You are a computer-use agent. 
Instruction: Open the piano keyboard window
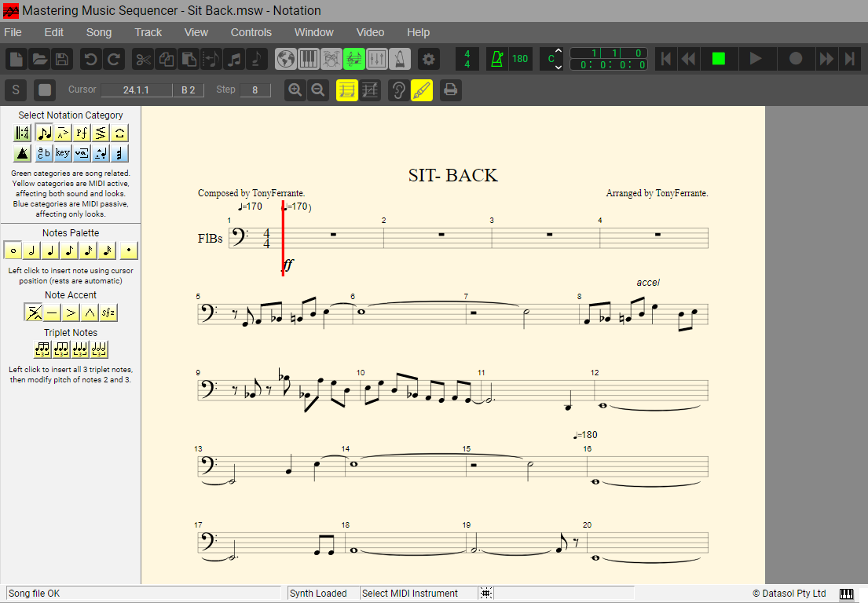[308, 59]
